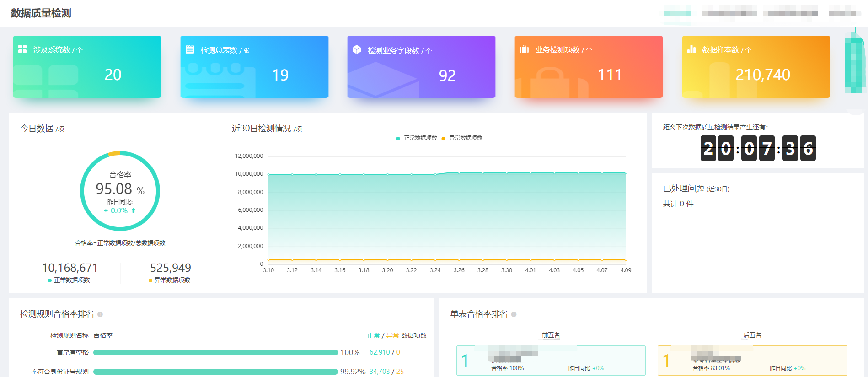Click info icon beside 检测规则合格率排名
The width and height of the screenshot is (868, 377).
(x=100, y=314)
